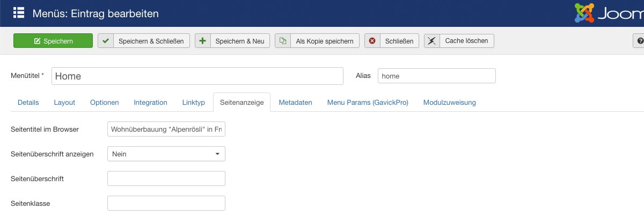644x215 pixels.
Task: Click the Menütitel label
Action: [x=27, y=76]
